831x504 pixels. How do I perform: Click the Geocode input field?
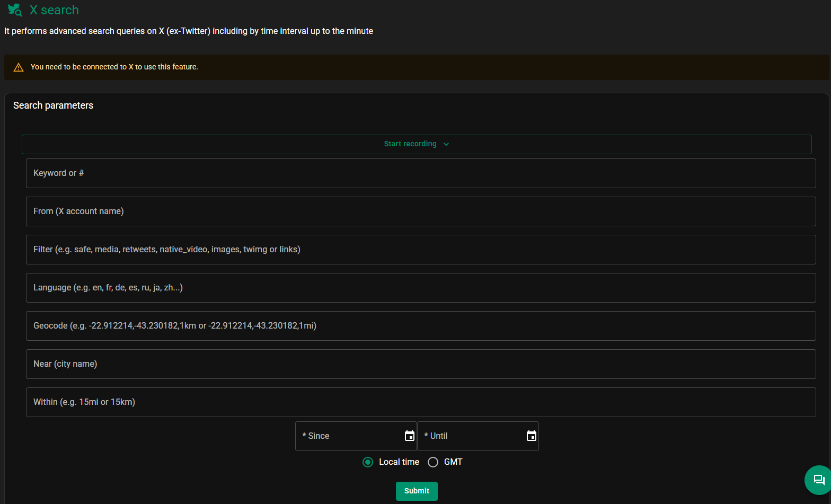click(420, 326)
